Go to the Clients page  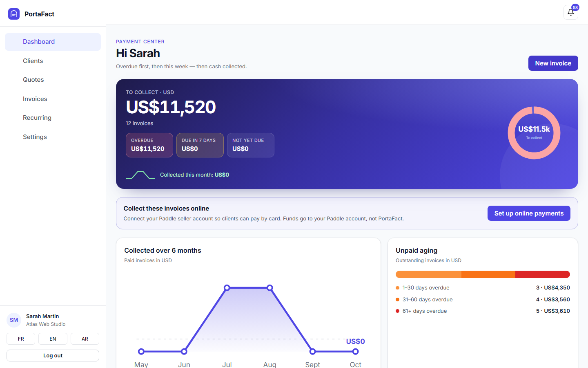[53, 61]
